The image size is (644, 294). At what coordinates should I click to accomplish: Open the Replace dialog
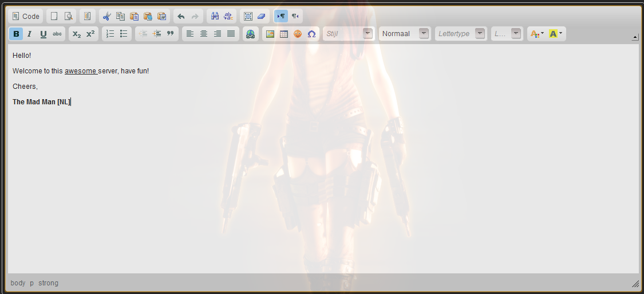click(228, 17)
